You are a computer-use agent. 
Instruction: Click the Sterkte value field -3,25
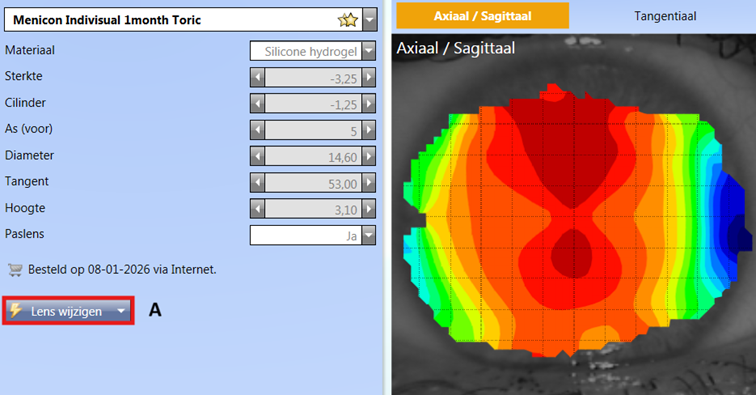click(x=313, y=77)
